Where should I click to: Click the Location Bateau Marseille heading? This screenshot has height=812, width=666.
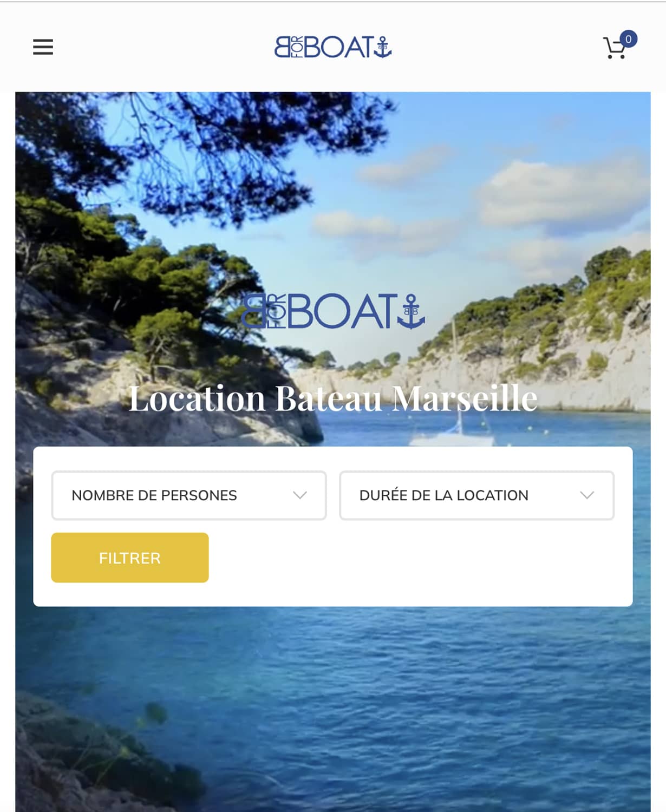[x=333, y=398]
